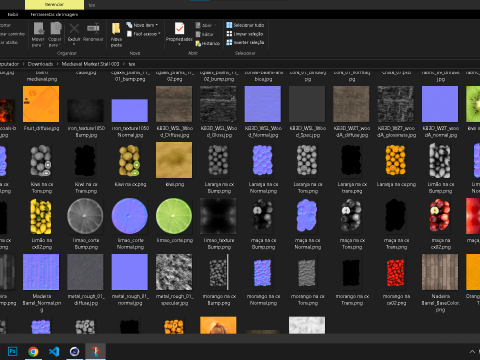This screenshot has height=360, width=480.
Task: Select maça na cx Normal.png file
Action: 307,215
